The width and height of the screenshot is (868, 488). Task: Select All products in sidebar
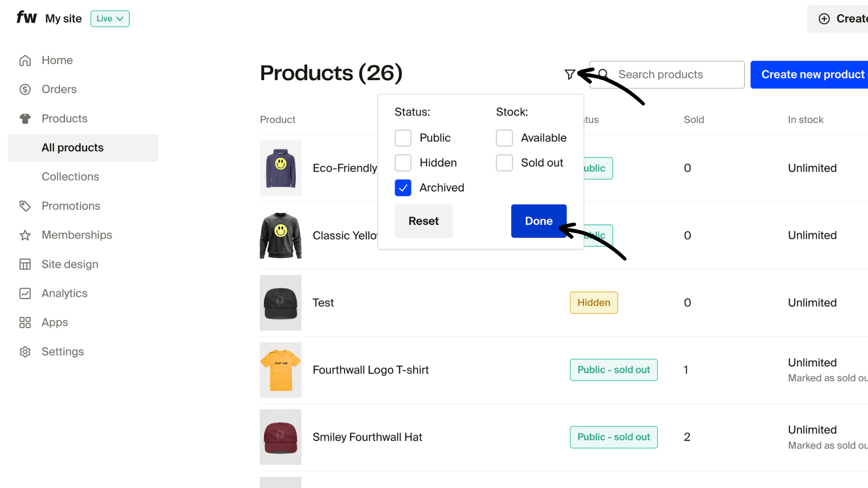click(x=72, y=148)
